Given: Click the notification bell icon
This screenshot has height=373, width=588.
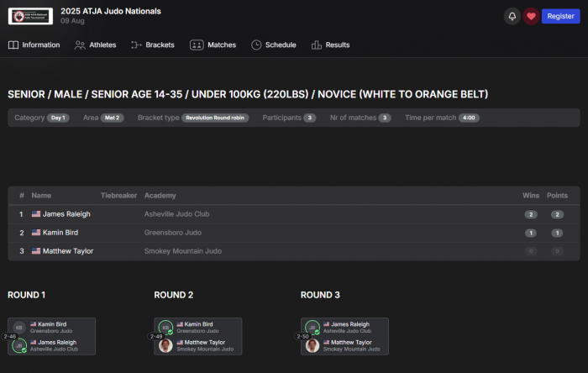Looking at the screenshot, I should 512,16.
